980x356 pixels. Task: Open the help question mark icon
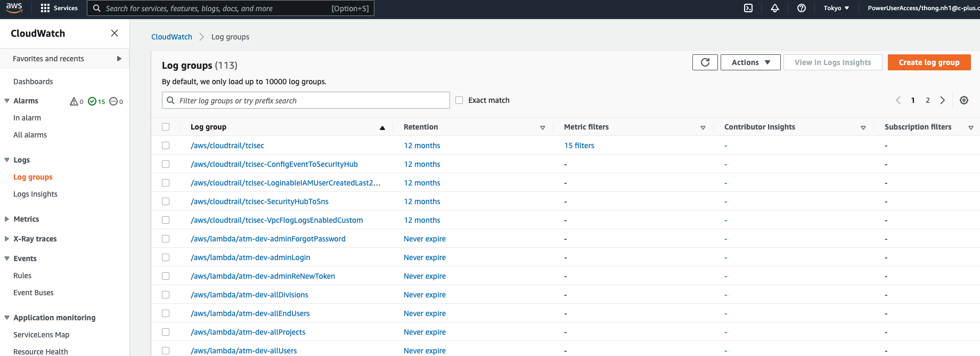[x=802, y=8]
